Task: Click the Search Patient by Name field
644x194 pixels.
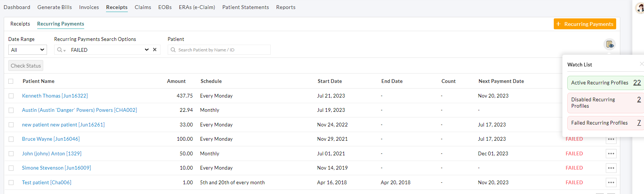Action: [219, 50]
